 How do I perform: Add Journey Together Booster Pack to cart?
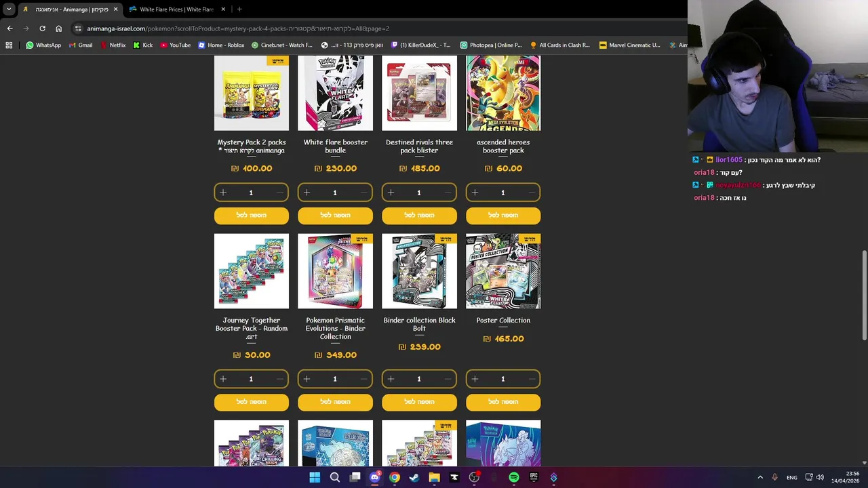(x=252, y=402)
